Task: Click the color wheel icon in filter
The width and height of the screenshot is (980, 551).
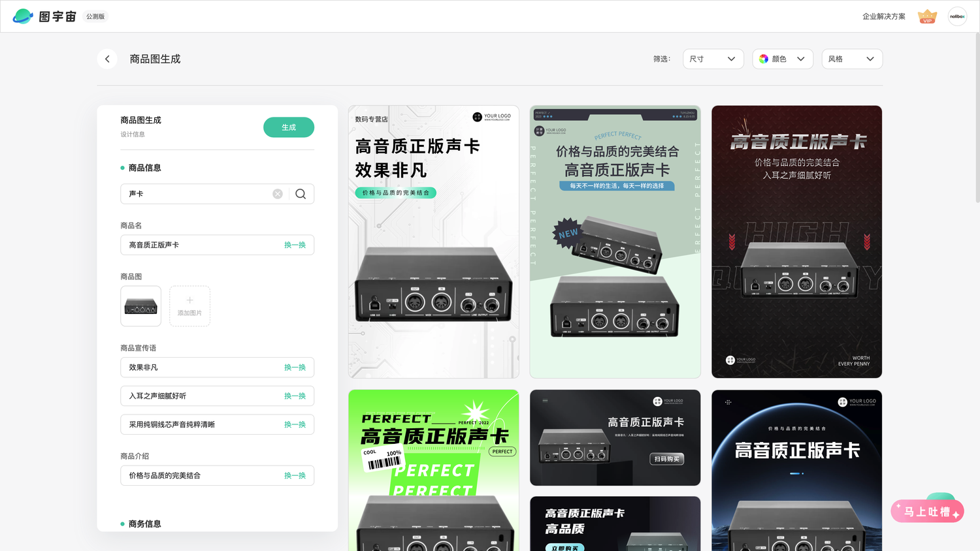Action: (764, 59)
